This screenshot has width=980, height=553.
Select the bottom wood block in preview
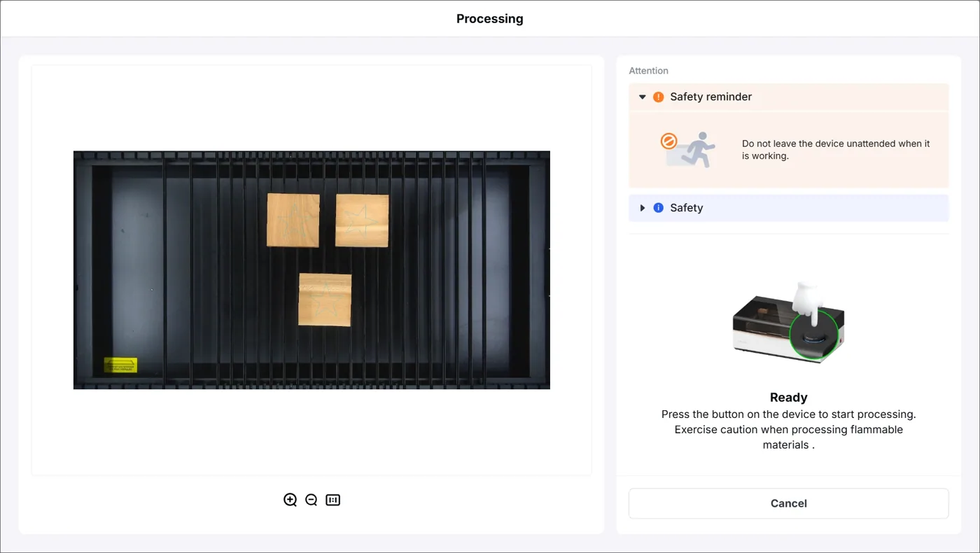(x=325, y=300)
